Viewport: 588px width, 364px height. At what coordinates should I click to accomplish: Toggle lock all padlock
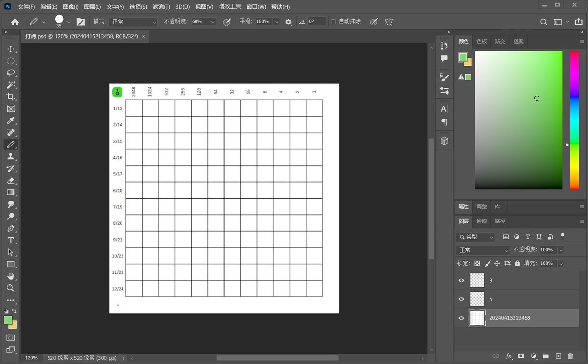[x=517, y=263]
